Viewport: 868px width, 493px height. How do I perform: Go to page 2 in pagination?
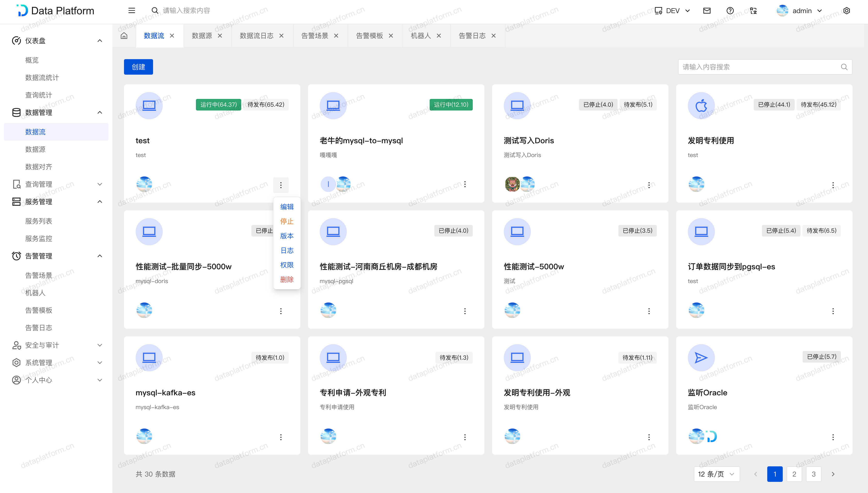click(794, 474)
